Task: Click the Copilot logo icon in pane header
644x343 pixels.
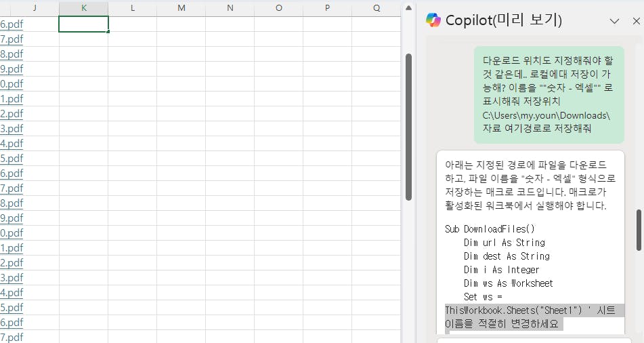Action: [433, 20]
